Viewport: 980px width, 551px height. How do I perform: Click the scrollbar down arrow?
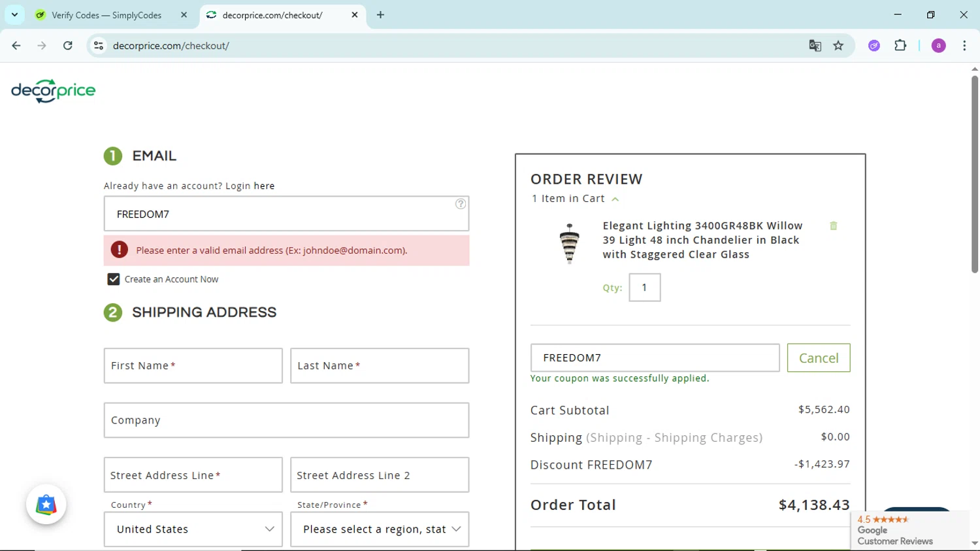[974, 543]
